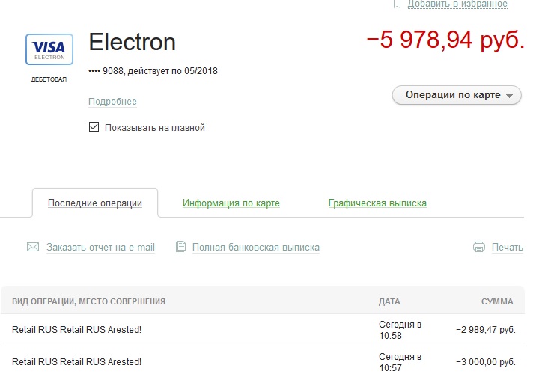Open the operation from 10:58 today

[x=263, y=330]
